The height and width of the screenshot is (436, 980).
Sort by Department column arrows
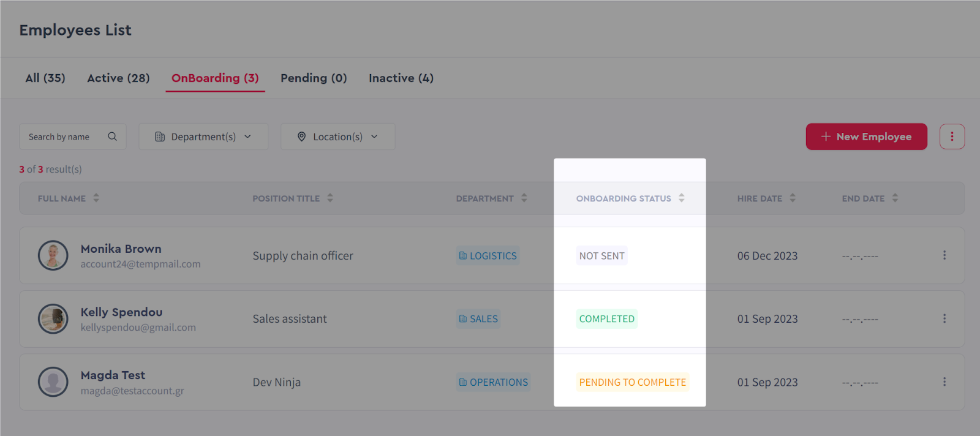point(524,198)
